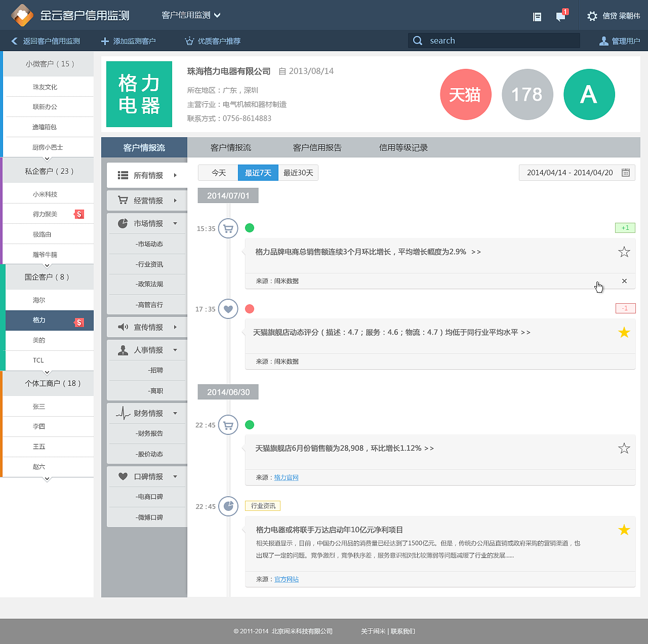
Task: Collapse 财务情报 category
Action: (147, 413)
